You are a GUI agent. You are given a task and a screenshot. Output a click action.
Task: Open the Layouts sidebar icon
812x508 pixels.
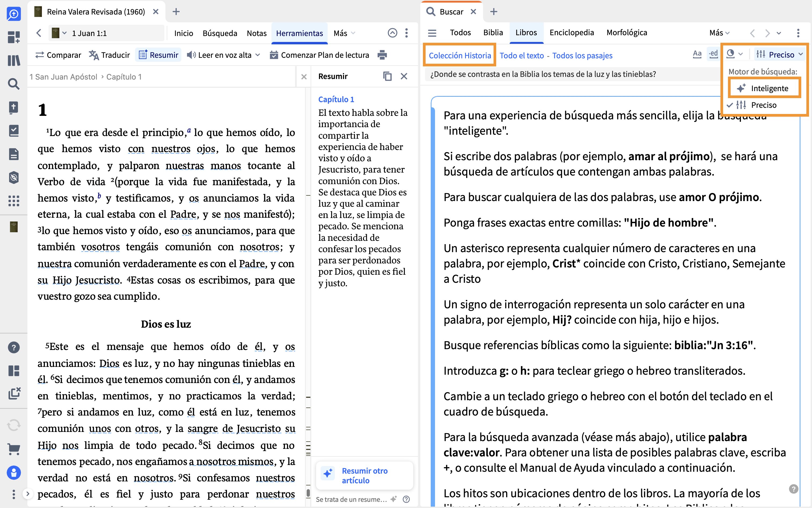tap(14, 371)
